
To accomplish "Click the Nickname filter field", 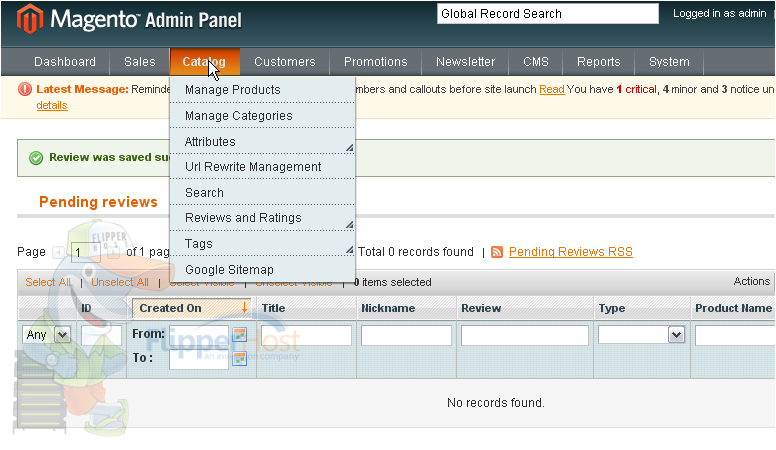I will point(406,335).
